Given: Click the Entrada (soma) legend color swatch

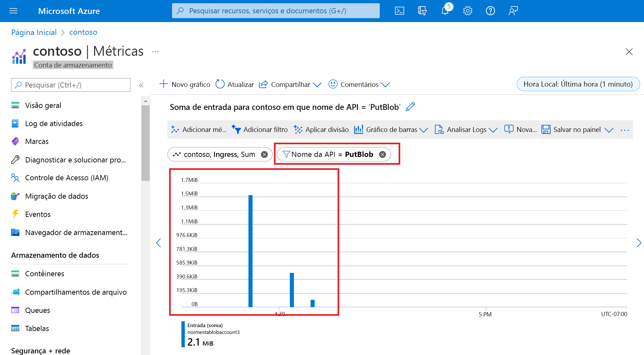Looking at the screenshot, I should point(183,334).
